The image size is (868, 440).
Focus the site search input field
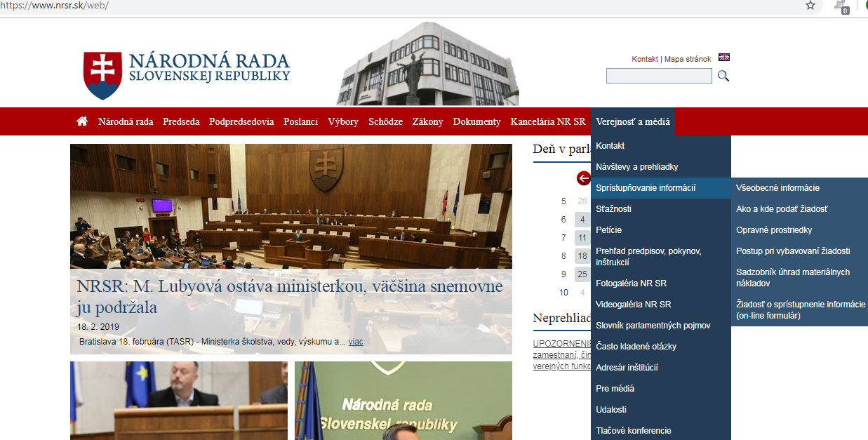[659, 76]
